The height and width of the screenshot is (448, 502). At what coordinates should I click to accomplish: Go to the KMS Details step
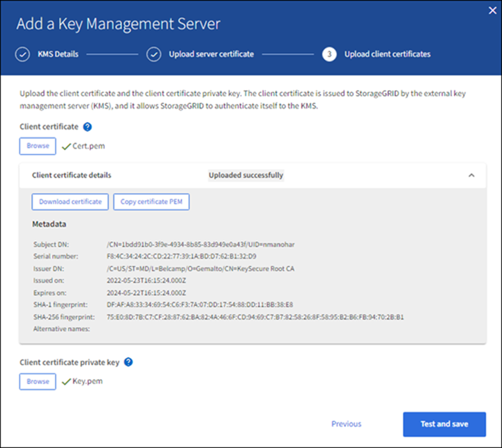pyautogui.click(x=57, y=54)
